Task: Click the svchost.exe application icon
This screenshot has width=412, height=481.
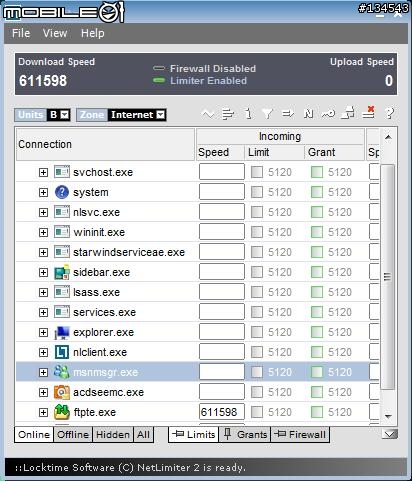Action: click(62, 172)
